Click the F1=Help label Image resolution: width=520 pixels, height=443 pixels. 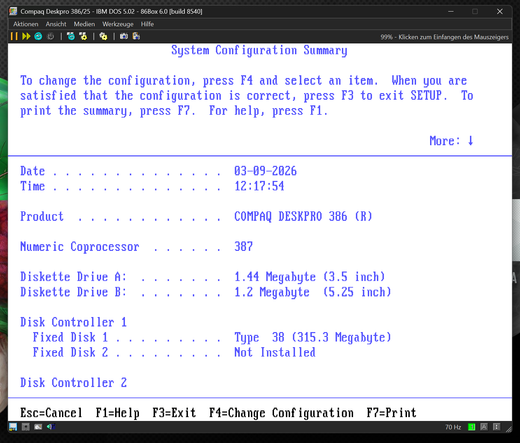click(x=117, y=413)
